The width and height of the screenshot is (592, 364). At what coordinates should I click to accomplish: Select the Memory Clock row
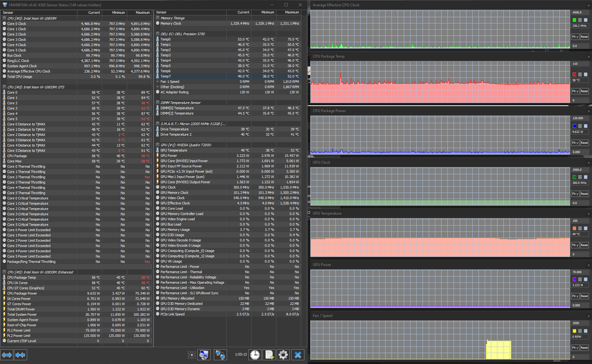pyautogui.click(x=228, y=24)
